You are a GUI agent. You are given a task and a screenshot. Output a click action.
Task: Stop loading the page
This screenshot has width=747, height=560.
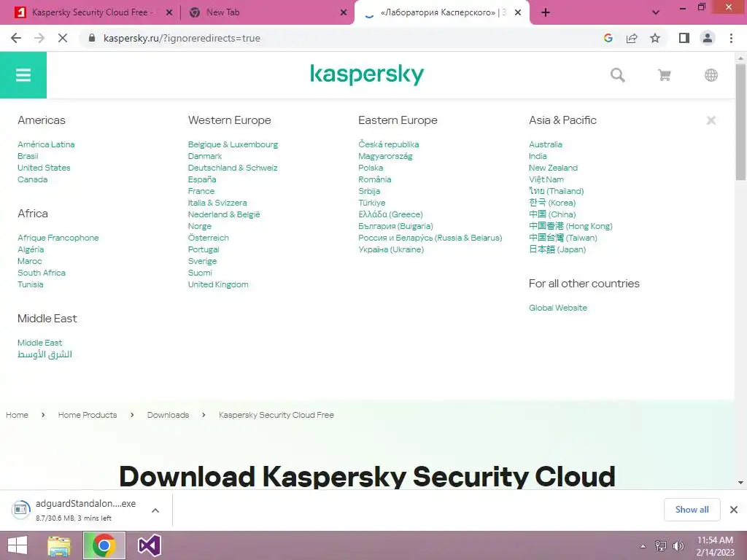(63, 38)
